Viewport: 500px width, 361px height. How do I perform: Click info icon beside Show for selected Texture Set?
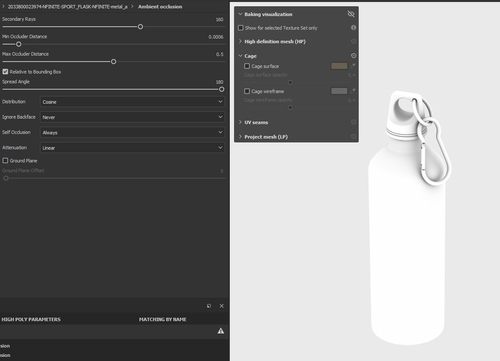tap(353, 28)
